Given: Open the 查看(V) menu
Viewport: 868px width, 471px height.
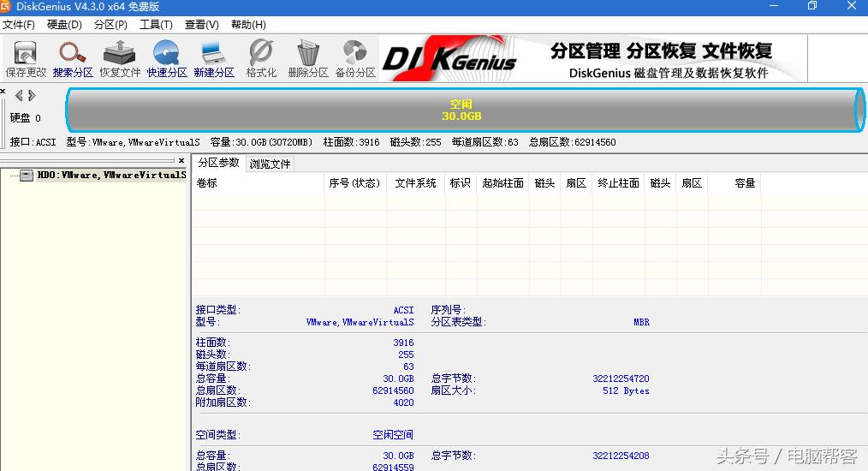Looking at the screenshot, I should (201, 24).
